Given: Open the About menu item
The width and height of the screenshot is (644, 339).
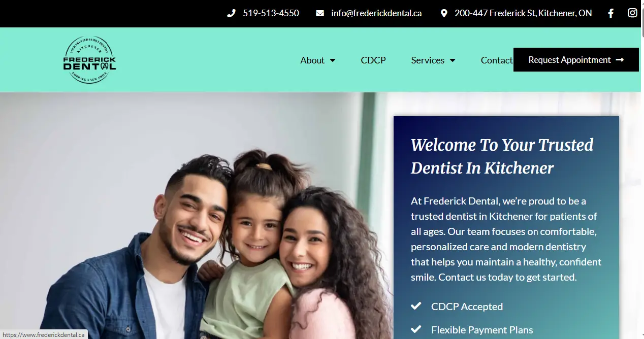Looking at the screenshot, I should [x=318, y=60].
